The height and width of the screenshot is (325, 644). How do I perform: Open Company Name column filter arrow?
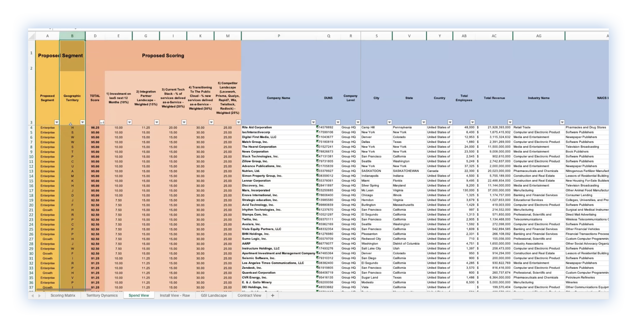(x=313, y=122)
